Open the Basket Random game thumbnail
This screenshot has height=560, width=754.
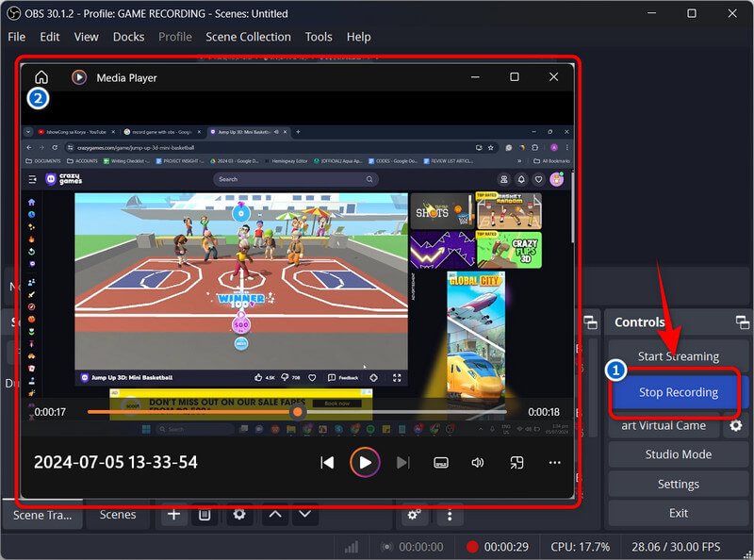pyautogui.click(x=509, y=211)
